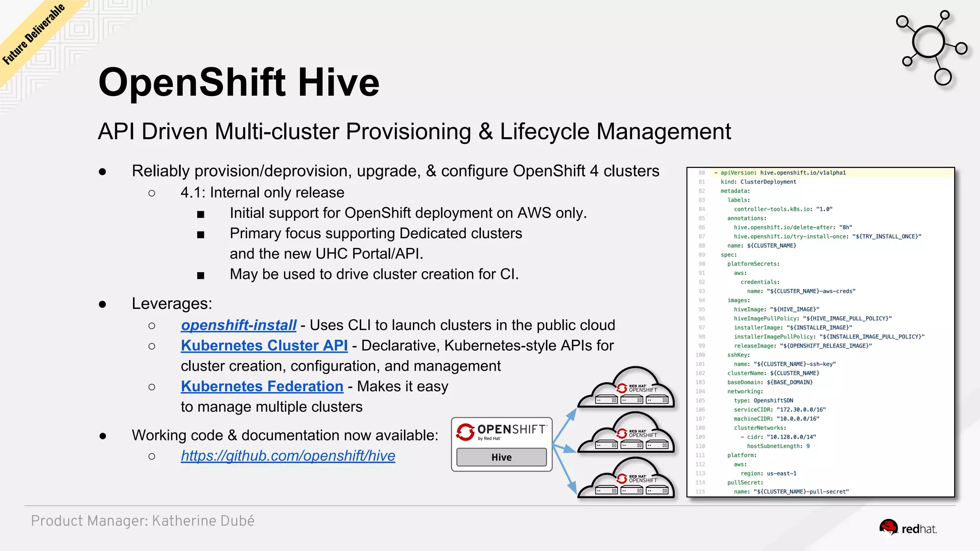Viewport: 980px width, 551px height.
Task: Click 'Product Manager: Katherine Dubé' footer text
Action: tap(143, 521)
